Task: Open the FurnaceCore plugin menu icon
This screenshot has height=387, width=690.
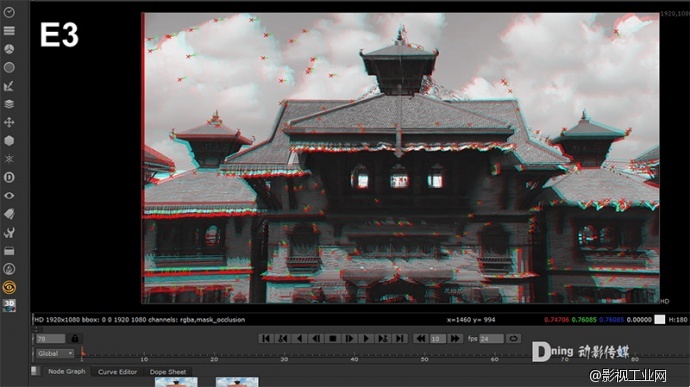Action: (x=9, y=269)
